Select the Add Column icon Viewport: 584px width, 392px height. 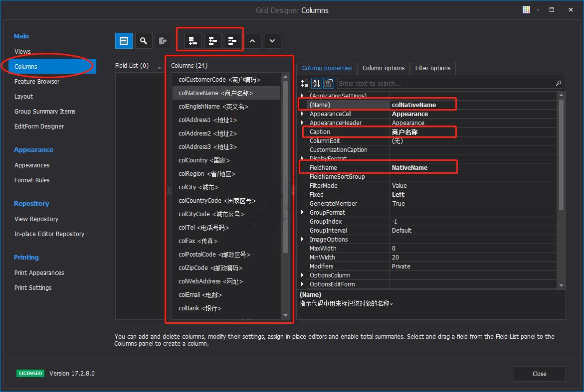click(193, 41)
